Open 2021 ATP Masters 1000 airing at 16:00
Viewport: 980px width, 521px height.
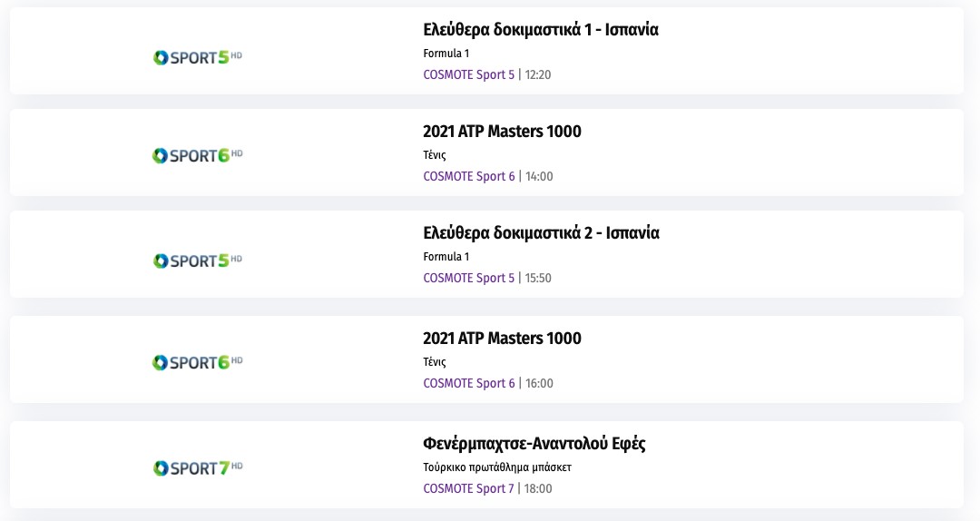pos(502,339)
